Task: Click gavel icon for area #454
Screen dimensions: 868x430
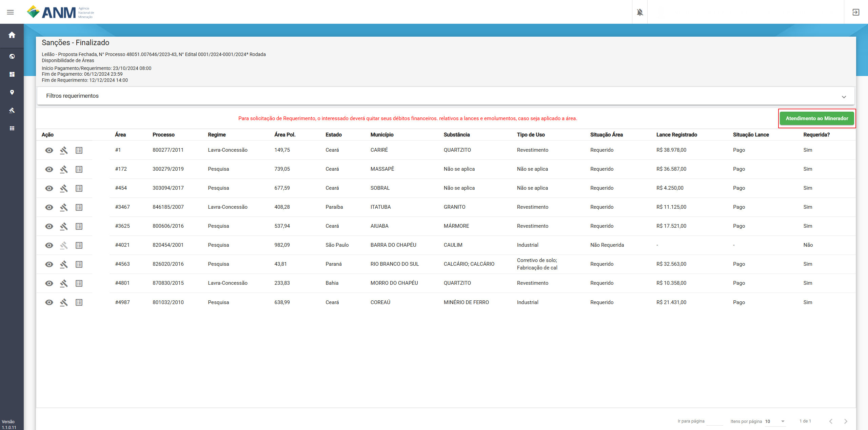Action: [x=64, y=188]
